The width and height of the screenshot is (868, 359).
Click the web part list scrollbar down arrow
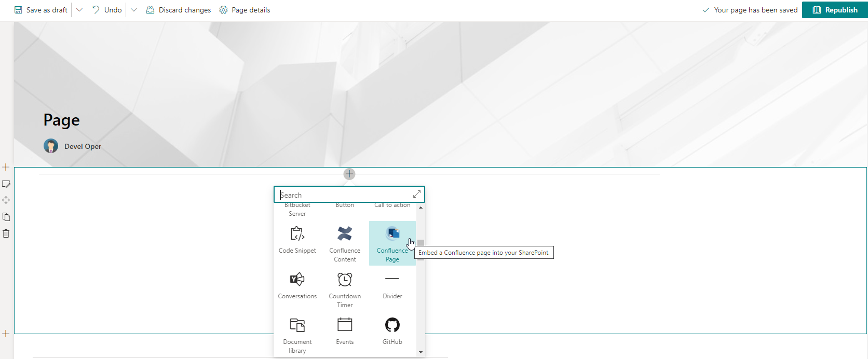pos(421,352)
